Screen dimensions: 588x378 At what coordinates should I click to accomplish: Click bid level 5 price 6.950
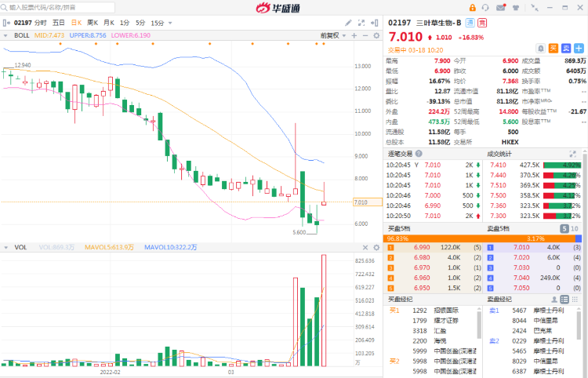422,288
